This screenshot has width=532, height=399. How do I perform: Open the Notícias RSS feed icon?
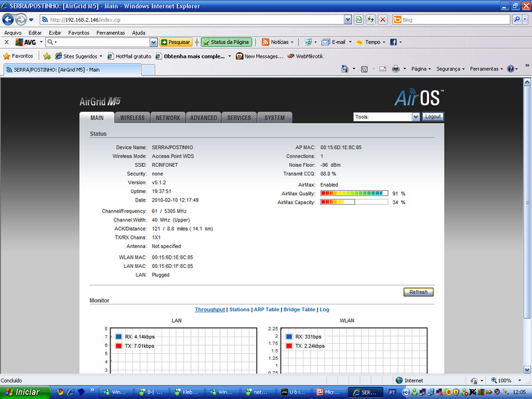(x=265, y=42)
